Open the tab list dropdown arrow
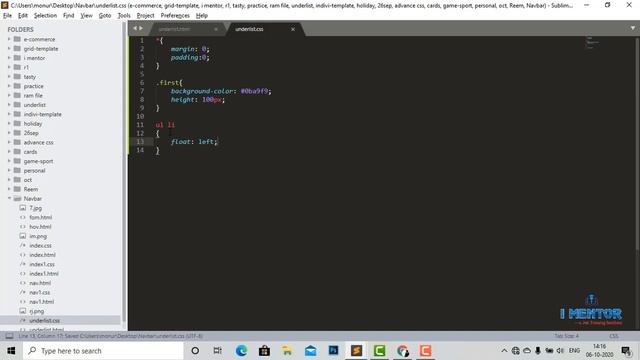 coord(633,28)
